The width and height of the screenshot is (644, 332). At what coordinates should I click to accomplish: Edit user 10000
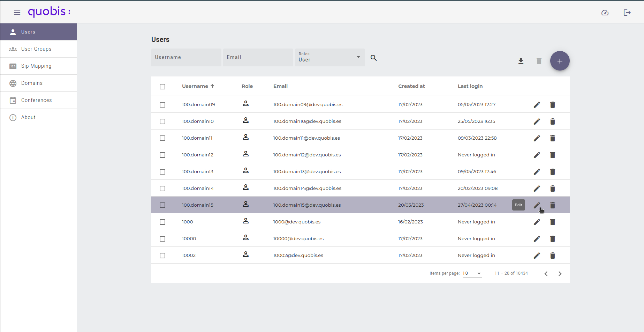[537, 239]
